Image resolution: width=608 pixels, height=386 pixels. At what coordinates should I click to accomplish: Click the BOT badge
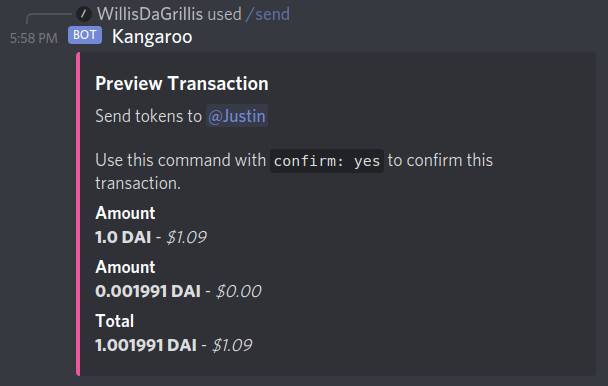(85, 35)
